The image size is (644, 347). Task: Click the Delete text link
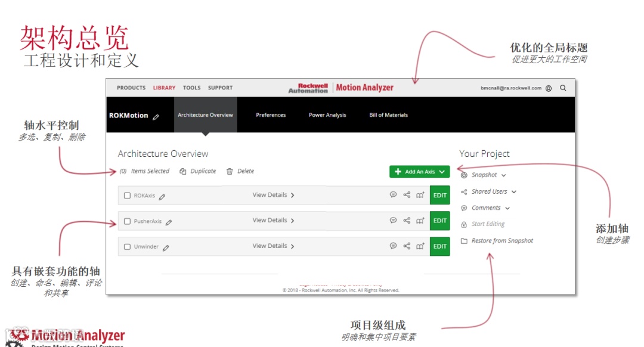click(x=246, y=171)
